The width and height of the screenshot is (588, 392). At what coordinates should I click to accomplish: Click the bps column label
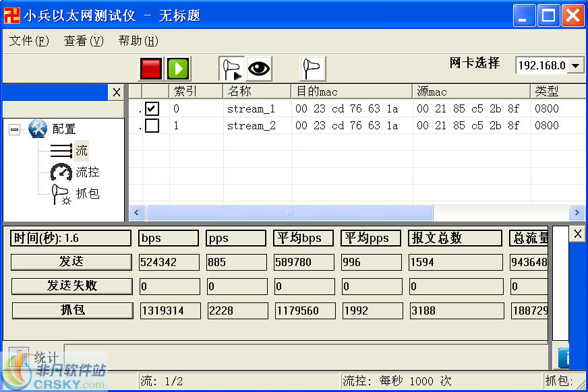169,238
